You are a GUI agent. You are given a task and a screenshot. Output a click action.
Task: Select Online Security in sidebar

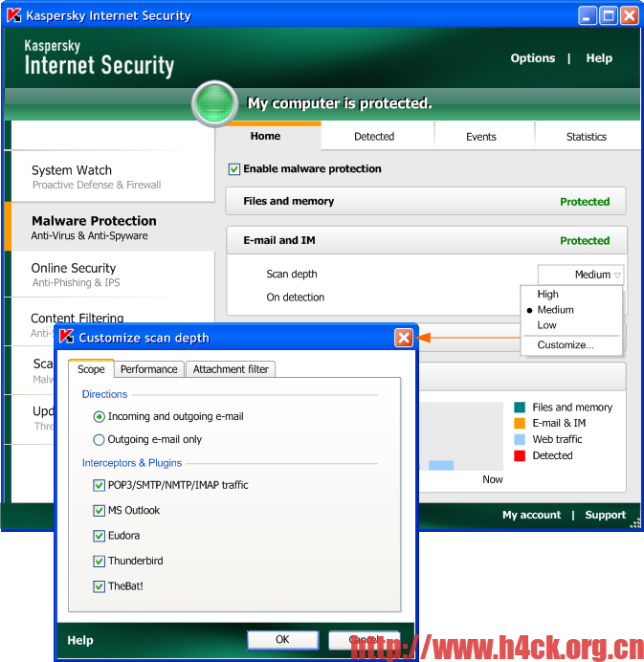click(x=113, y=275)
